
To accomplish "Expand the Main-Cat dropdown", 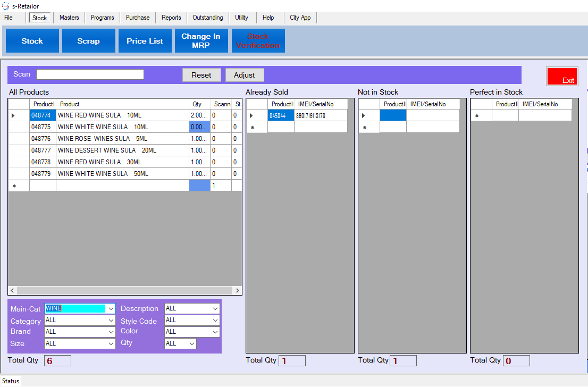I will pos(111,309).
